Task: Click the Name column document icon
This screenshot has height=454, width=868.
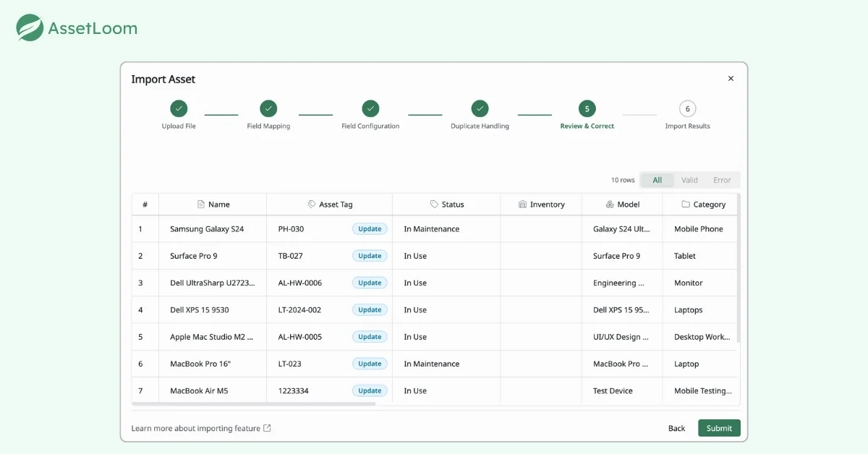Action: 201,205
